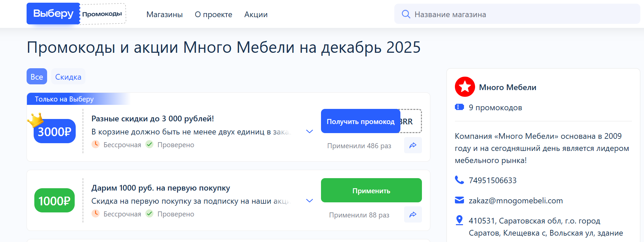Select the Все filter tab
The height and width of the screenshot is (242, 644).
pos(37,77)
